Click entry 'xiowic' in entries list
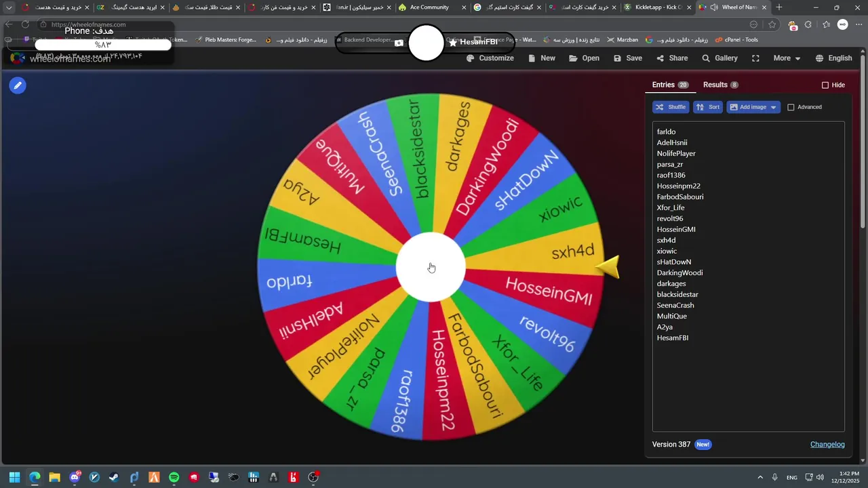This screenshot has height=488, width=868. click(667, 251)
